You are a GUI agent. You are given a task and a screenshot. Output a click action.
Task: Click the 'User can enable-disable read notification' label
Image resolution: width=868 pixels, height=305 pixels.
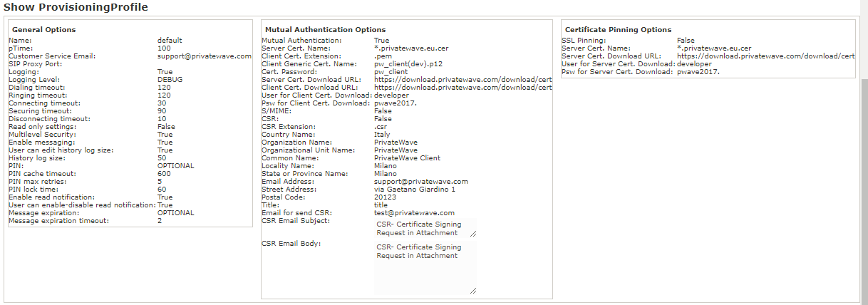click(x=82, y=205)
